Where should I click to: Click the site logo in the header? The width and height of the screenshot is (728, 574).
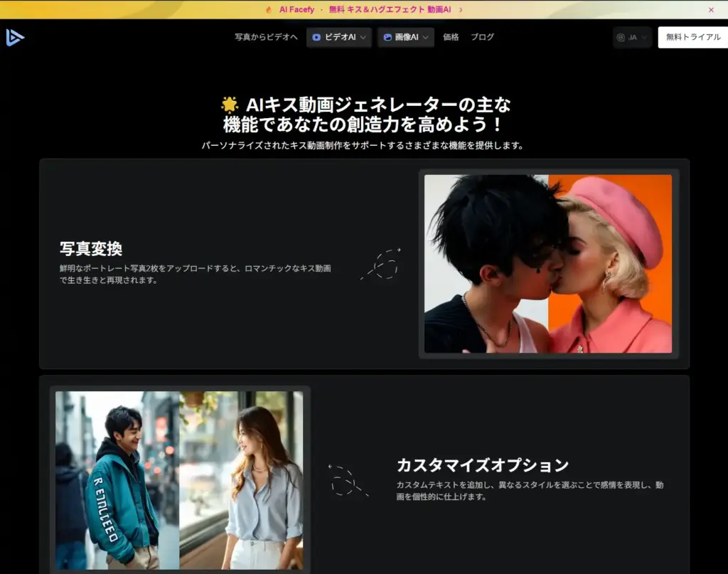pos(15,37)
